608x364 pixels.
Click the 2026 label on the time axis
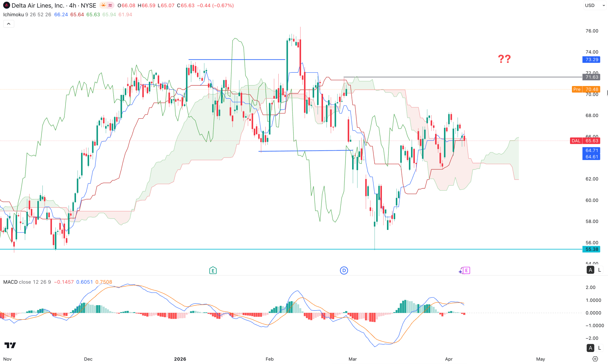pos(180,359)
